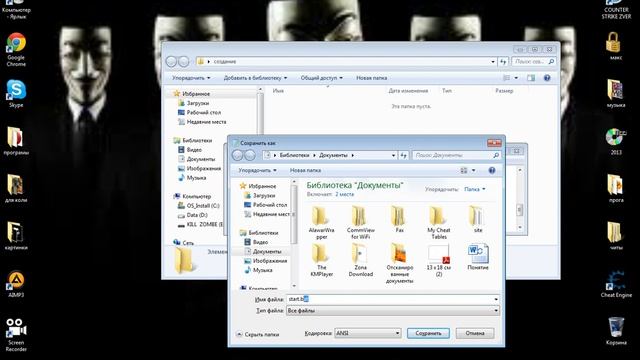The width and height of the screenshot is (640, 360).
Task: Select the Fax folder in Save dialog
Action: point(399,219)
